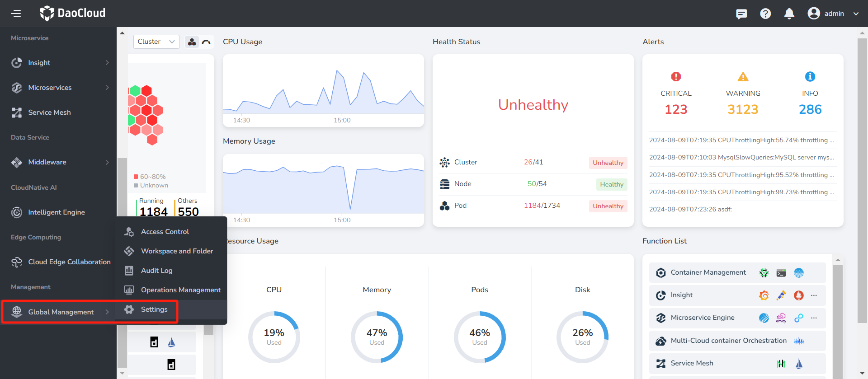Click the Envoy icon in Microservice Engine

coord(781,318)
